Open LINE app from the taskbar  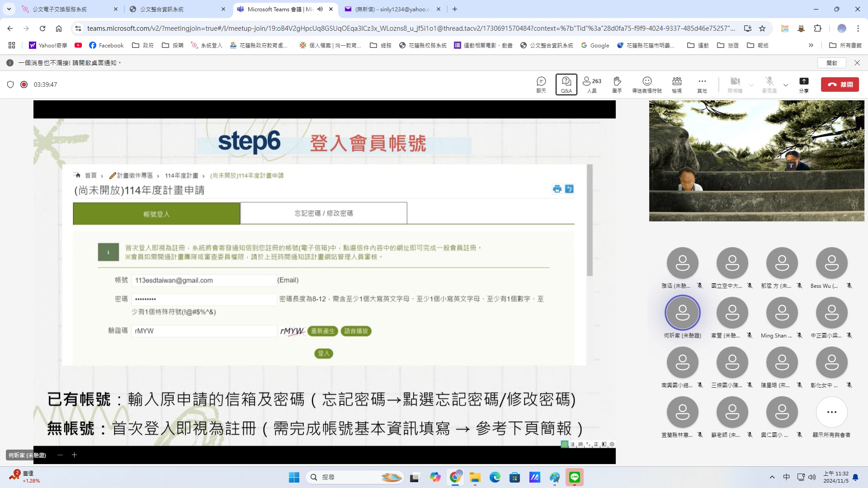pyautogui.click(x=574, y=477)
